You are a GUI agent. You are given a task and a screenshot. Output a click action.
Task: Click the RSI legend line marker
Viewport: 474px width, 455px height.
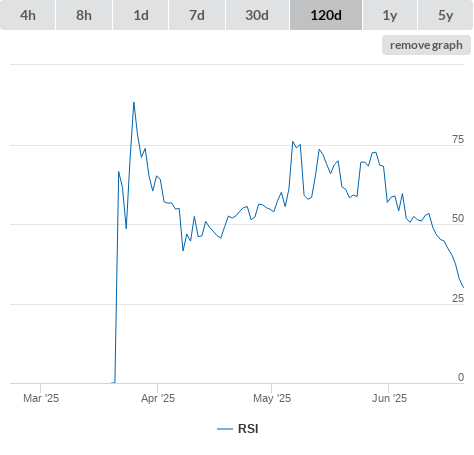pos(225,429)
